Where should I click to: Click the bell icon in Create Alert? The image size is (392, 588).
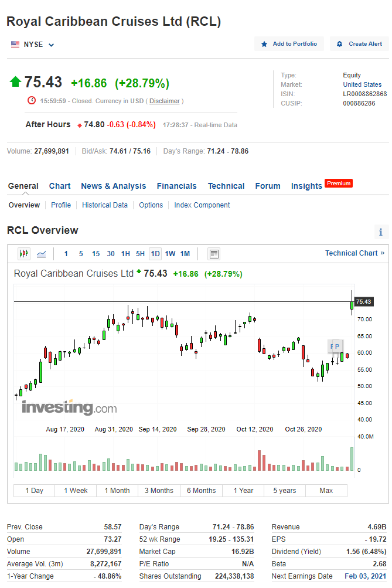click(339, 44)
